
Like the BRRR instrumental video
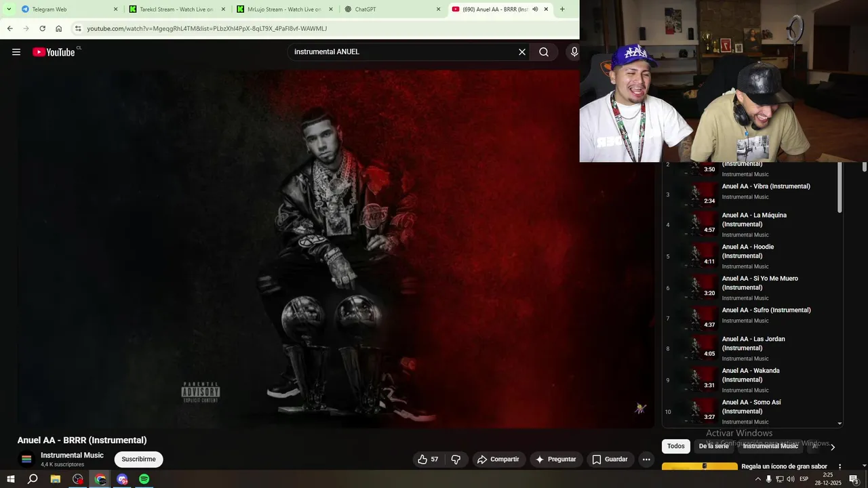pyautogui.click(x=428, y=460)
